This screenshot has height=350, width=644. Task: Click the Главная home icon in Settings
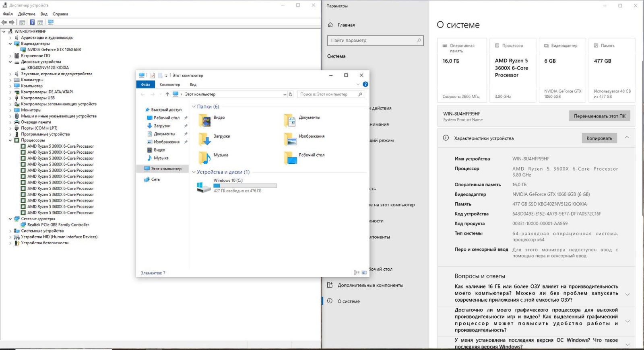[330, 25]
